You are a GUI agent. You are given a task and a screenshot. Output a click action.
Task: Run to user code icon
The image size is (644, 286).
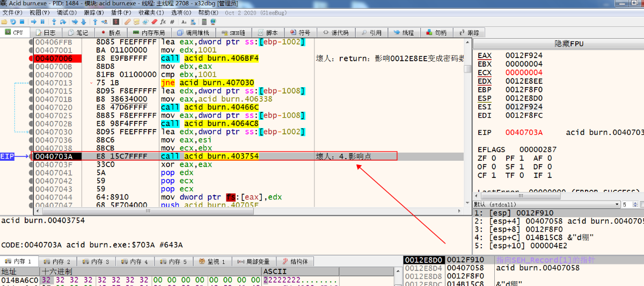coord(104,22)
